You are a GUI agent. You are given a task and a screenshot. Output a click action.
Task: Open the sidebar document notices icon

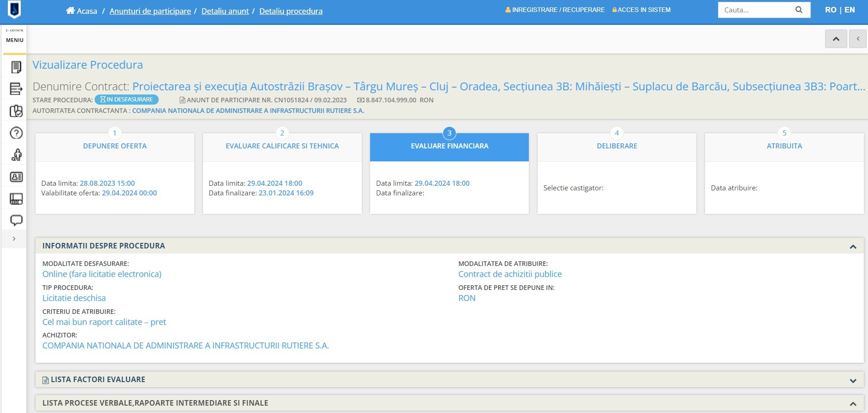(16, 67)
